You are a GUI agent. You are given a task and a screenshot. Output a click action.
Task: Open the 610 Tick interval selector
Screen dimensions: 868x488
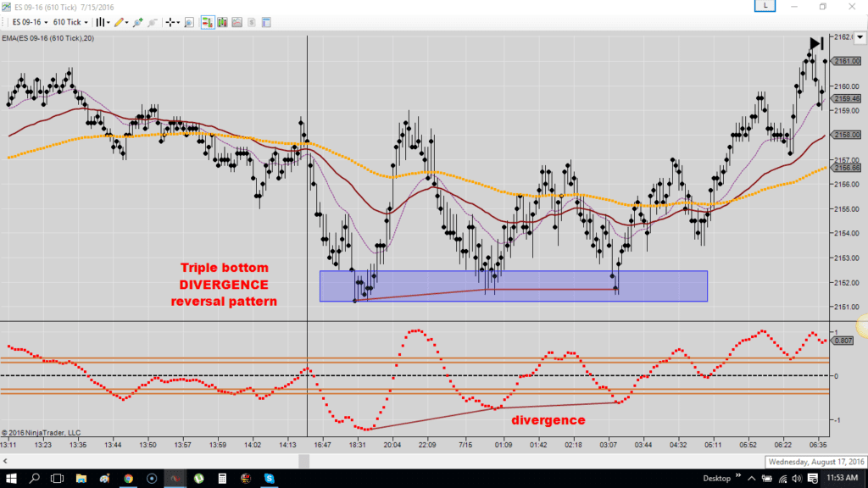click(70, 22)
